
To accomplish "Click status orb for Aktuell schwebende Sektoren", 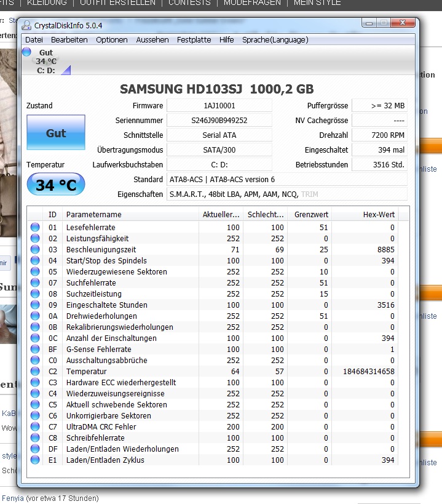I will pyautogui.click(x=35, y=405).
